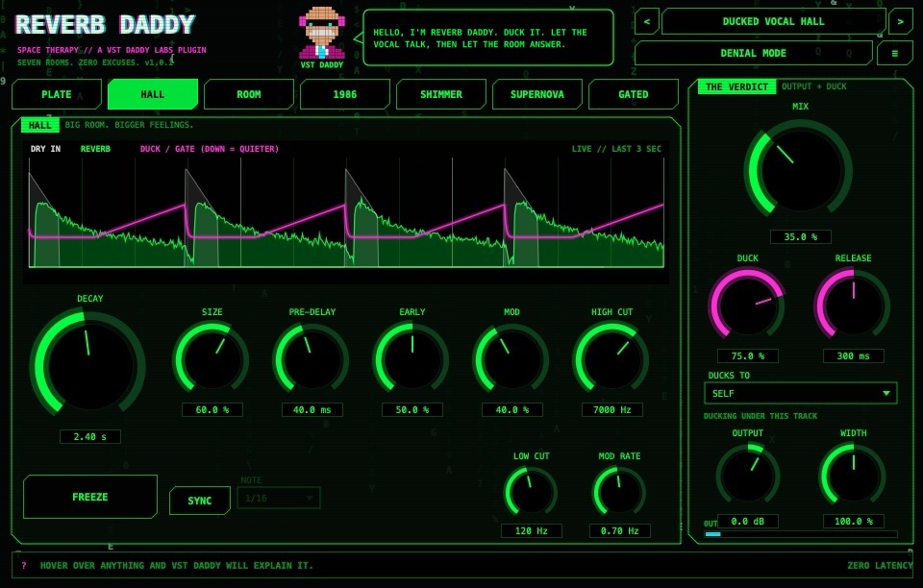Click 'THE VERDICT' panel header label

click(737, 86)
